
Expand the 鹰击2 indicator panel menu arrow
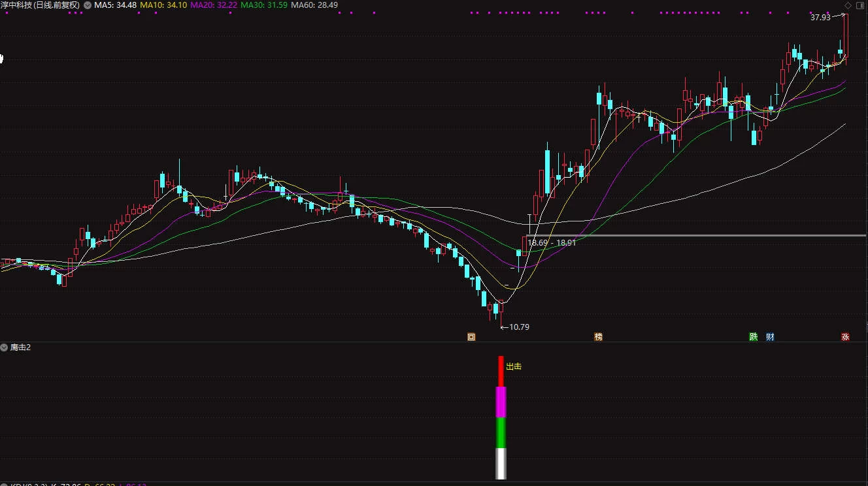click(4, 348)
